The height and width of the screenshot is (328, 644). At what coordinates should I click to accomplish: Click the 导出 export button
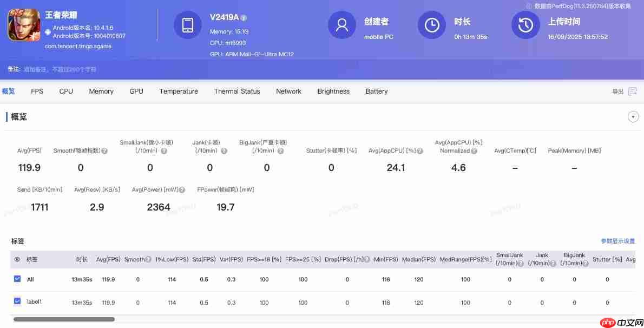(x=617, y=91)
